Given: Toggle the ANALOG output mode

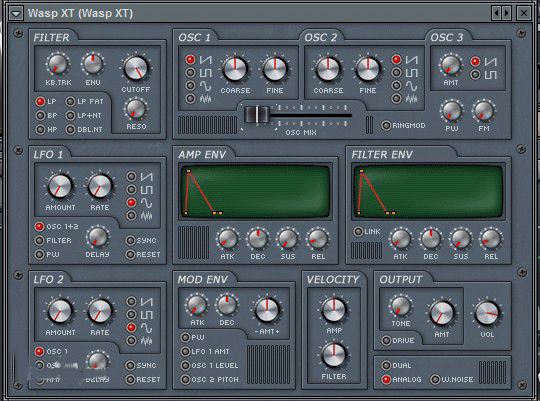Looking at the screenshot, I should 386,379.
